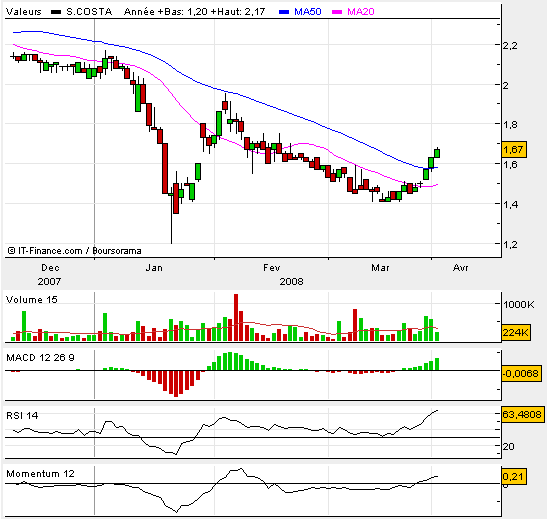
Task: Select the MA20 legend text
Action: click(x=361, y=12)
